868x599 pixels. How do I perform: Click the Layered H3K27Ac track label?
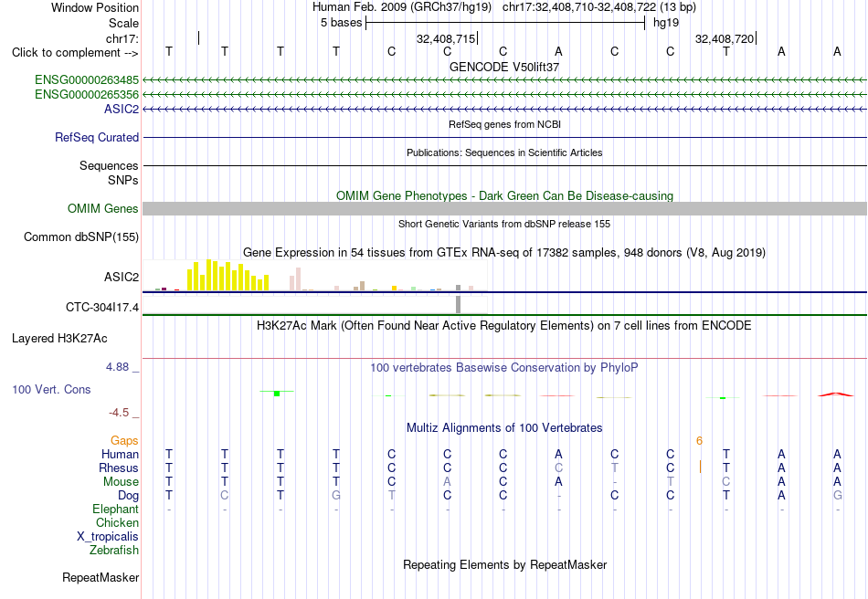[x=59, y=338]
